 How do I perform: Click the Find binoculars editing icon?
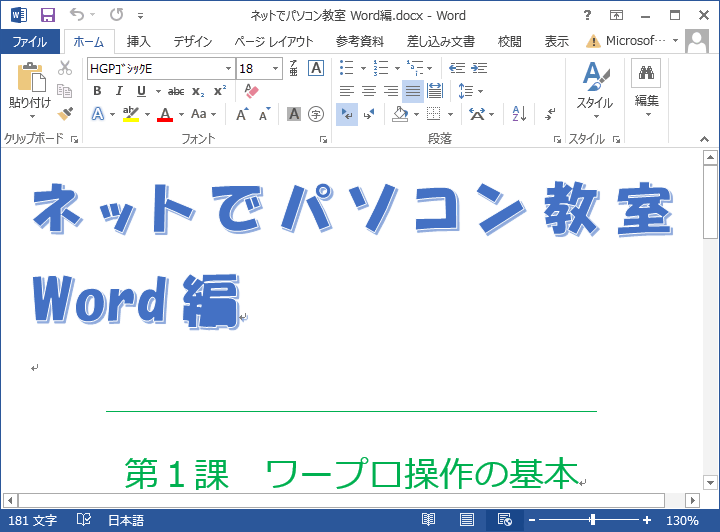pos(646,73)
